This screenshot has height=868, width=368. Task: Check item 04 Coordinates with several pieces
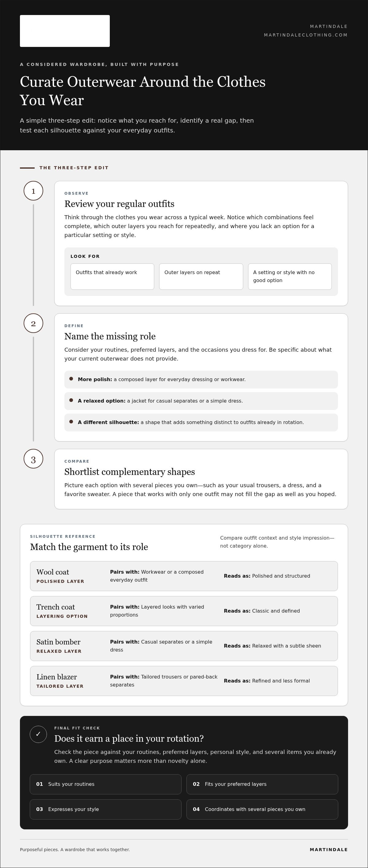[x=262, y=809]
